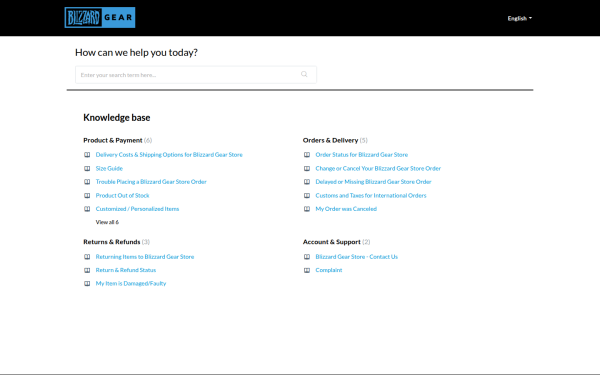The width and height of the screenshot is (600, 375).
Task: Click book icon beside Return & Refund Status
Action: pos(87,270)
